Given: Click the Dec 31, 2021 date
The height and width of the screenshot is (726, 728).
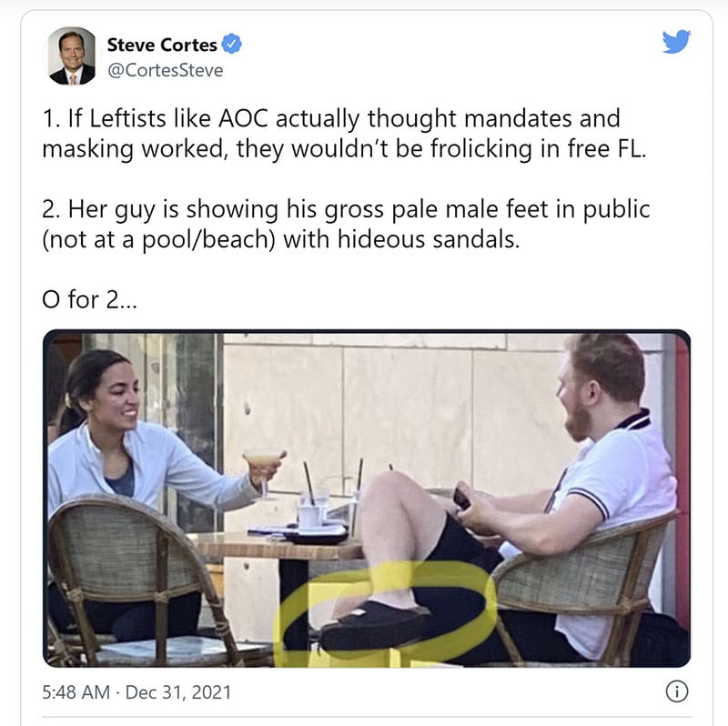Looking at the screenshot, I should tap(178, 692).
